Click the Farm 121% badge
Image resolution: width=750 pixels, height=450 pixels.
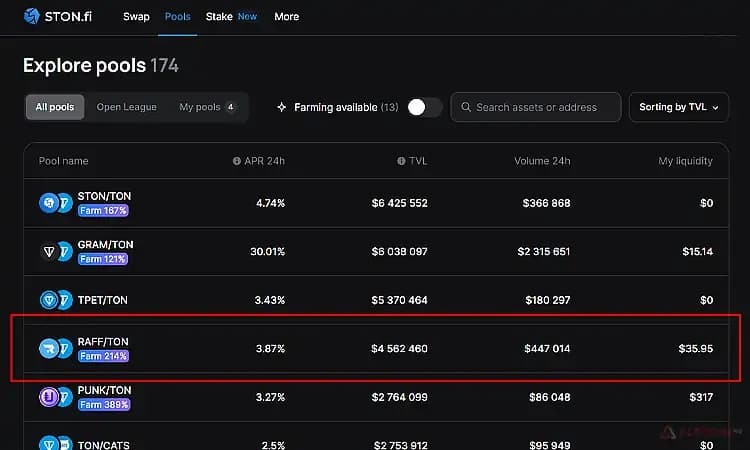pyautogui.click(x=103, y=259)
